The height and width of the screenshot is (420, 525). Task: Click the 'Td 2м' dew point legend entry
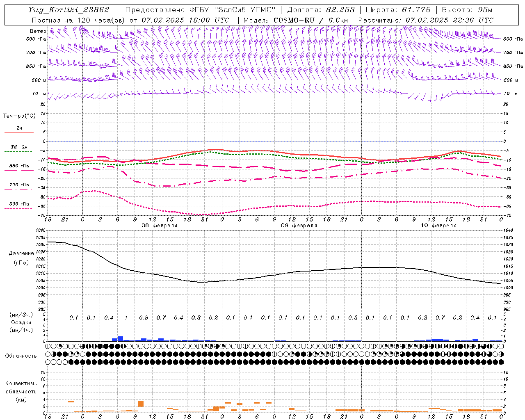pyautogui.click(x=19, y=147)
